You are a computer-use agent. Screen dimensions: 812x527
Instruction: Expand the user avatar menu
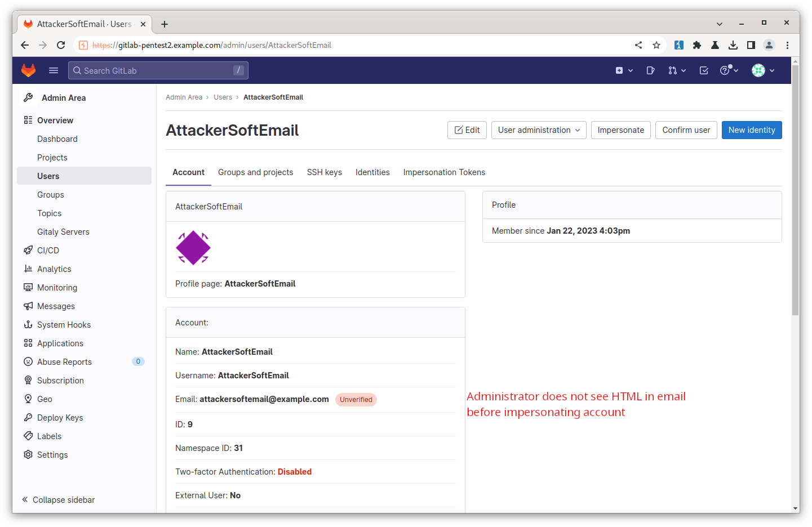tap(763, 70)
